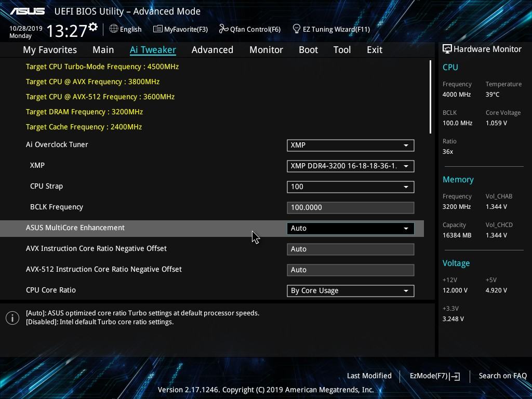
Task: Go to the Exit tab
Action: click(x=375, y=50)
